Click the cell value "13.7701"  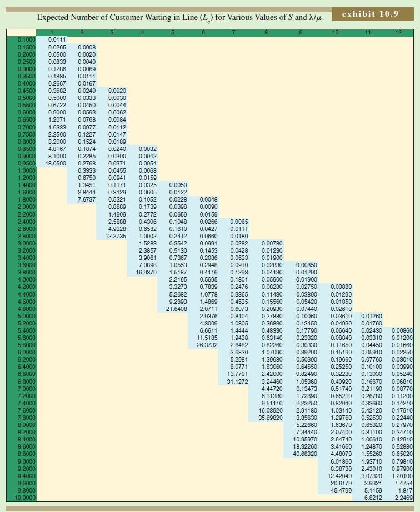point(237,374)
